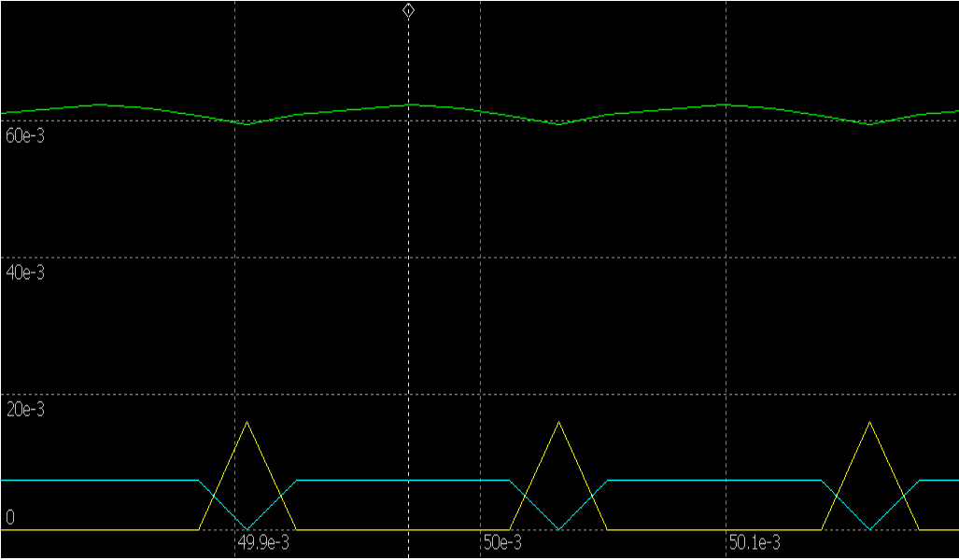Select the 40e-3 vertical axis label
This screenshot has width=959, height=560.
(x=25, y=273)
